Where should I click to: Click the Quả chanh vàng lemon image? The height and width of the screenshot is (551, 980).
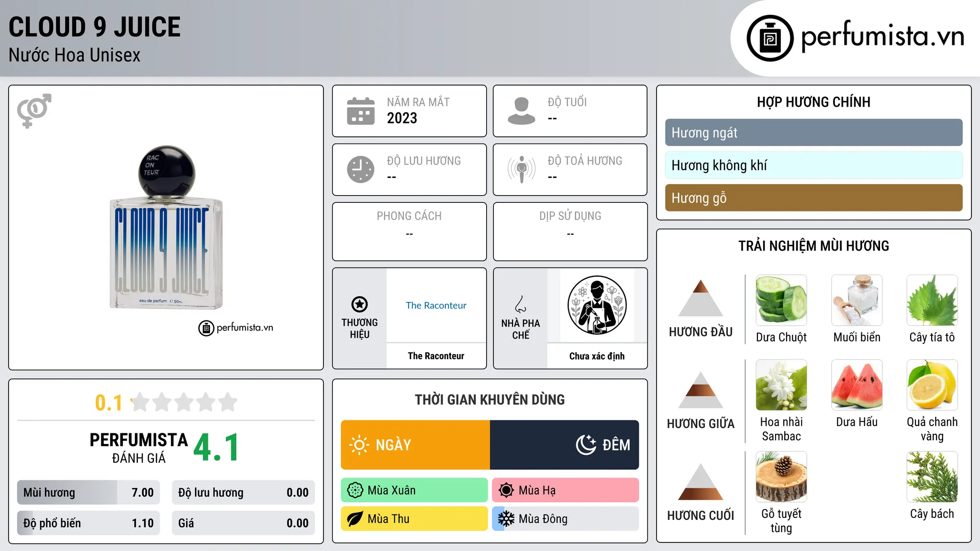click(x=932, y=385)
